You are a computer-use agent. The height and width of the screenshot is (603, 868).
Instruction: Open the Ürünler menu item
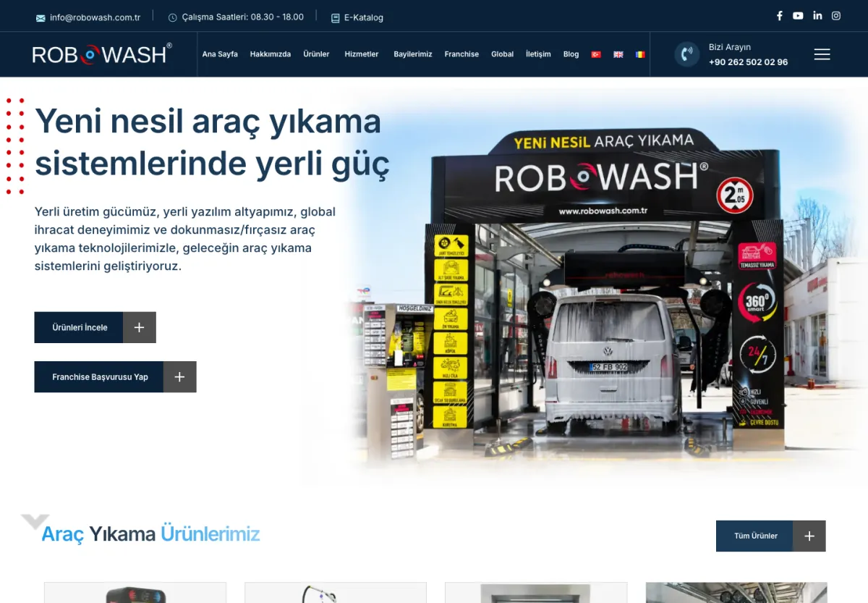click(x=316, y=54)
